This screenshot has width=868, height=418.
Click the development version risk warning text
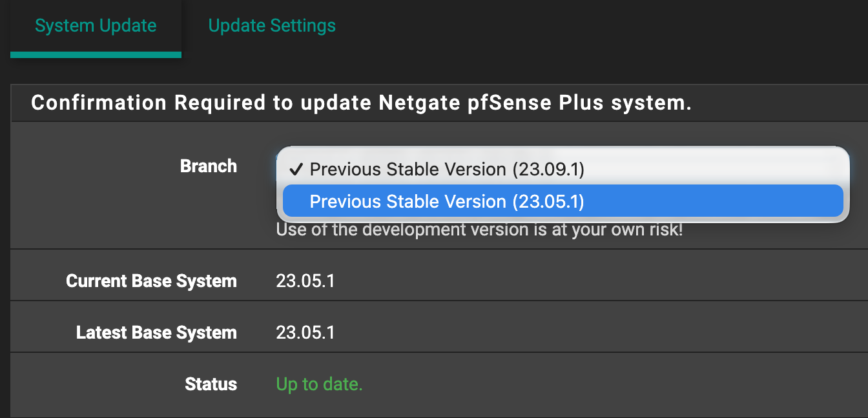pyautogui.click(x=479, y=229)
